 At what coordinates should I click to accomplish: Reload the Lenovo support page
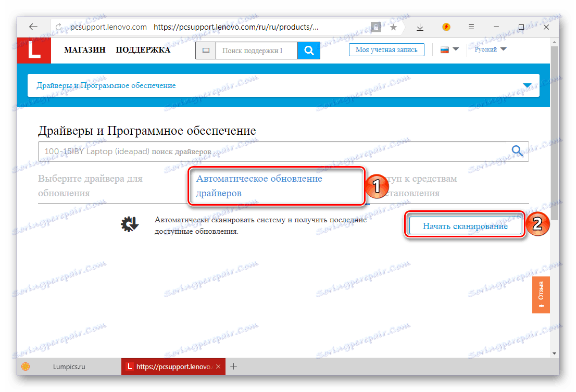click(x=58, y=27)
